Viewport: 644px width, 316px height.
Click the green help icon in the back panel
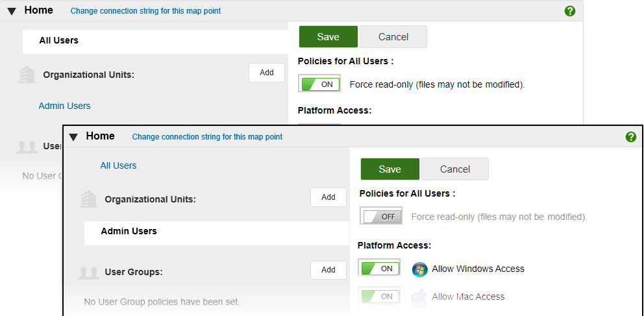click(569, 11)
